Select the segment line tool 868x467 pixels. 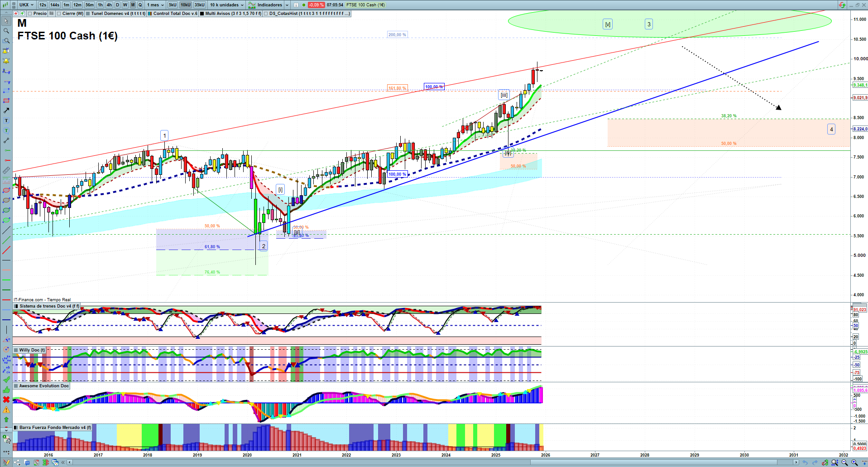pyautogui.click(x=6, y=140)
